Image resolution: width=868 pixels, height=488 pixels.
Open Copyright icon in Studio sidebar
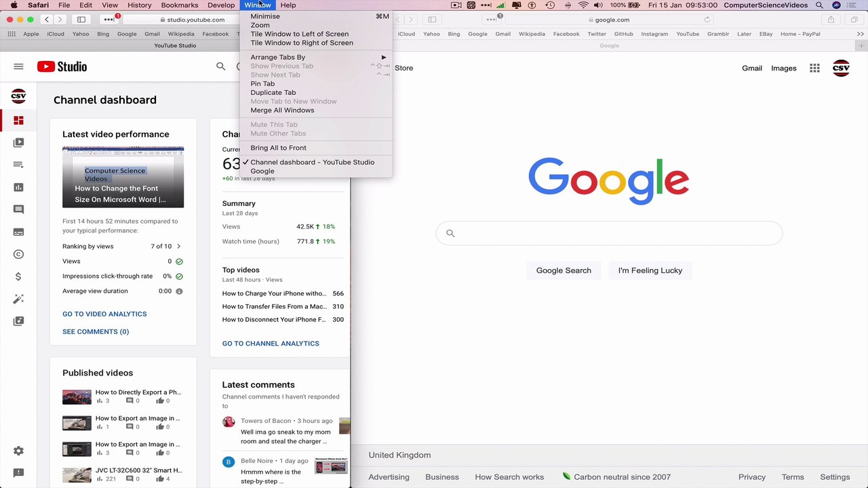click(x=18, y=254)
